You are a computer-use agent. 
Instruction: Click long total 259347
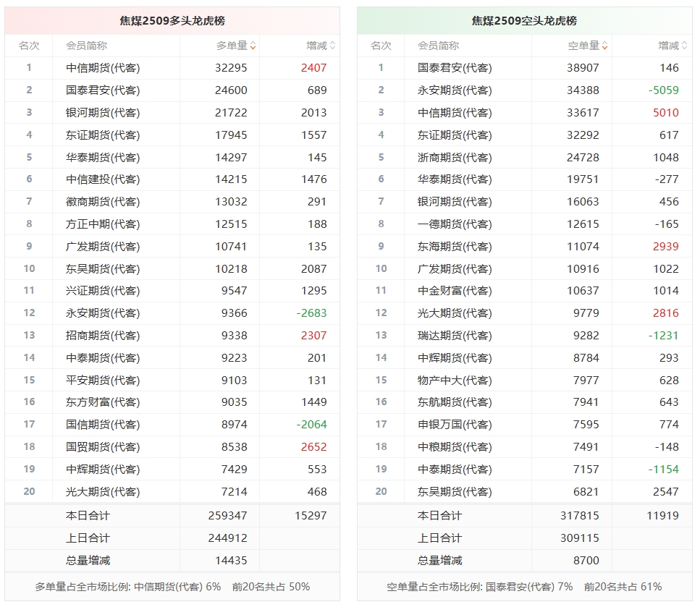click(x=228, y=516)
